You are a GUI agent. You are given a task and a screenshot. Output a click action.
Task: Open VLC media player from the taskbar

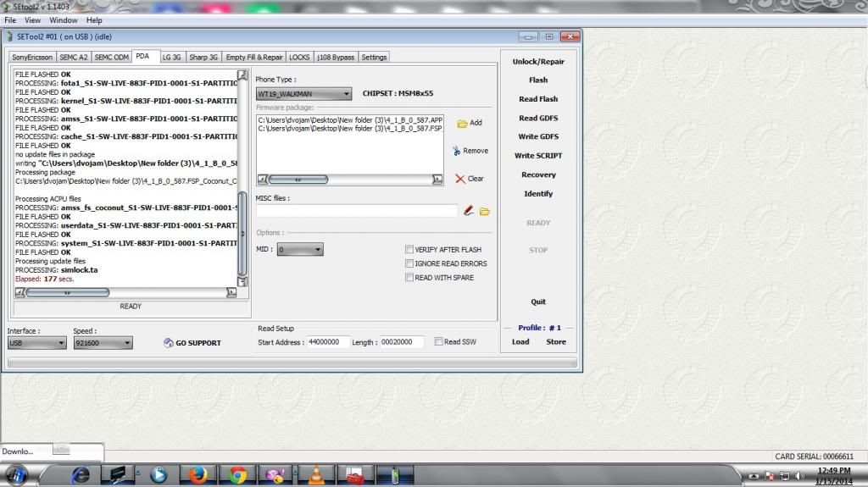point(316,475)
